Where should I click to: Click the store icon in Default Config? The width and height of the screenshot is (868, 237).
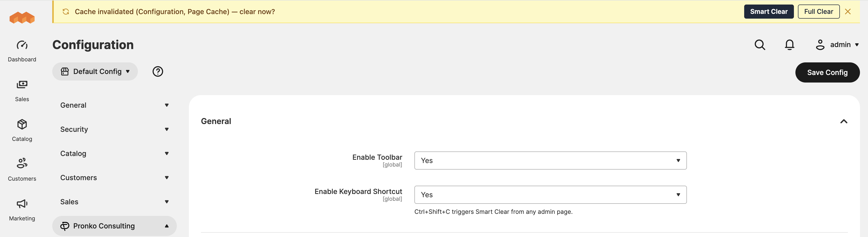65,71
